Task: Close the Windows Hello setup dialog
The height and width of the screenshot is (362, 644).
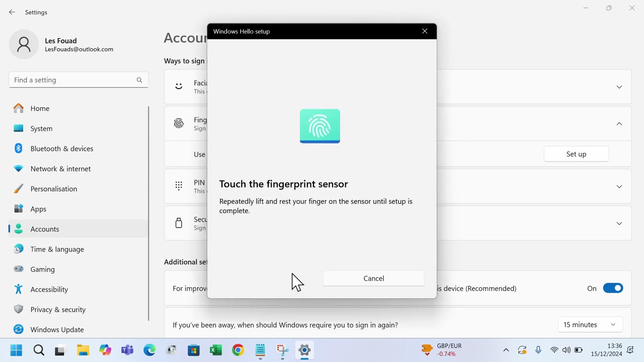Action: [425, 31]
